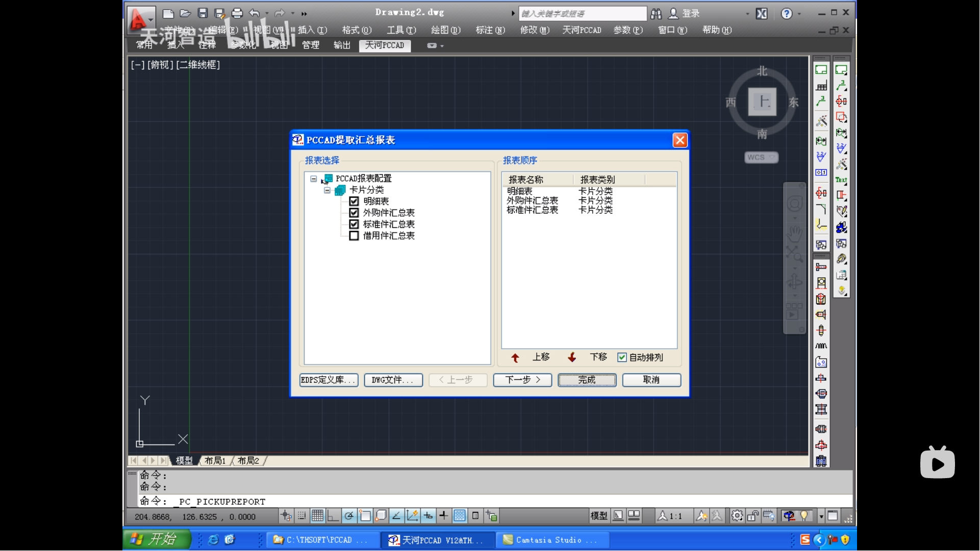Click the ViewCube 上 top face
Viewport: 980px width, 551px height.
tap(762, 101)
